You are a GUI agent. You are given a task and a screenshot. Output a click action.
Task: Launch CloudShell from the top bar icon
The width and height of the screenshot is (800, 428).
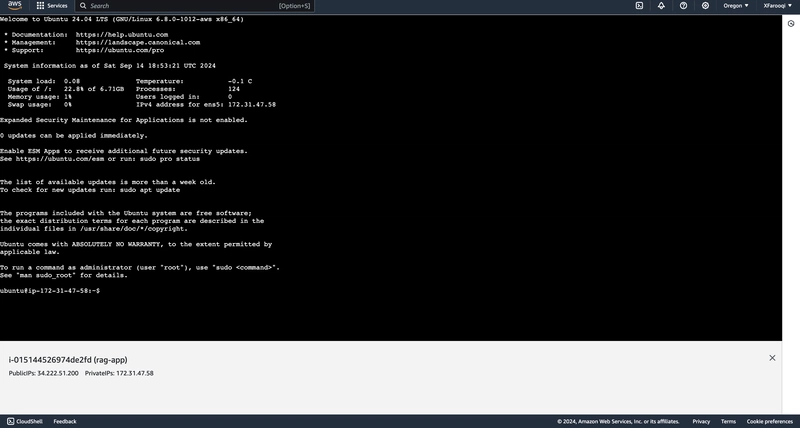(639, 6)
